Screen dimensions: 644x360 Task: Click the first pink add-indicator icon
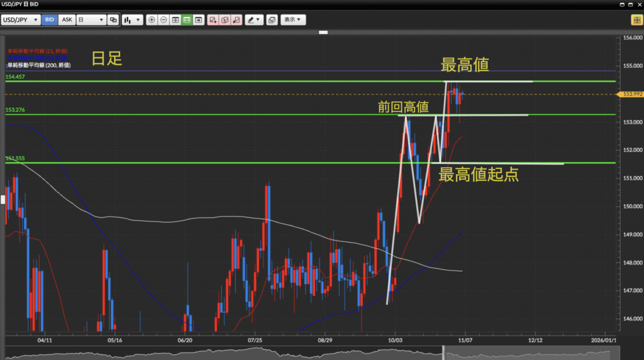pyautogui.click(x=213, y=20)
